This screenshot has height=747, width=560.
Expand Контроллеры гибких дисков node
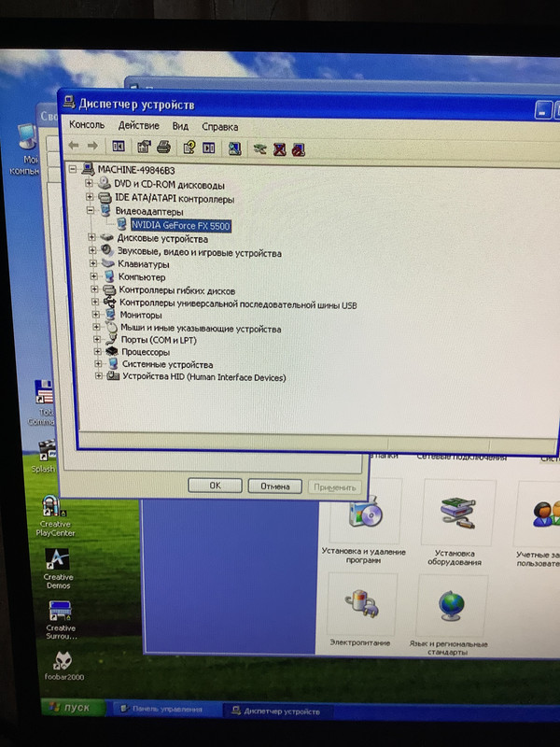pyautogui.click(x=94, y=289)
